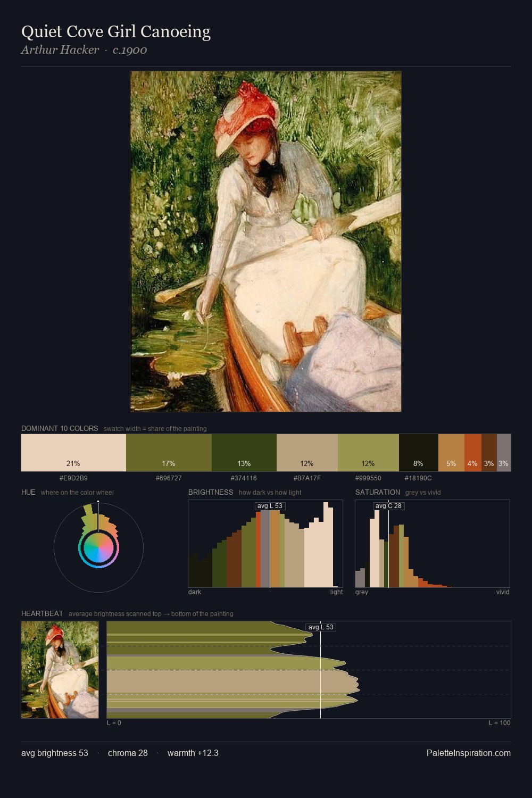The image size is (532, 798).
Task: Click the 'avg L 53' label in brightness chart
Action: point(270,506)
